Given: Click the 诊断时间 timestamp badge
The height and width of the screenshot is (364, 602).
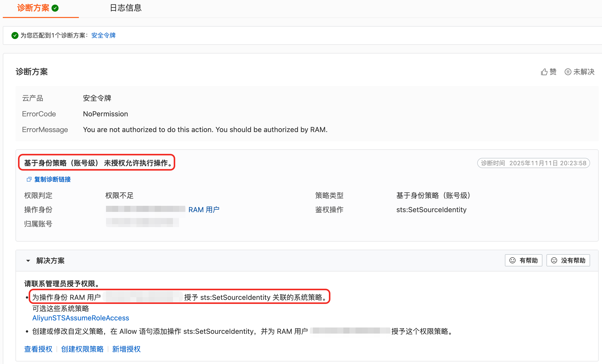Looking at the screenshot, I should coord(534,163).
